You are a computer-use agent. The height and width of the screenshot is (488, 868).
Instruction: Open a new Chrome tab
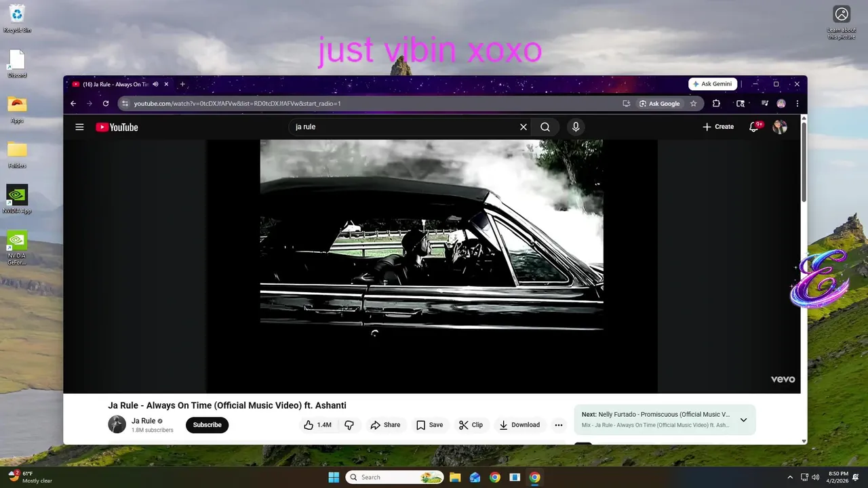[182, 84]
